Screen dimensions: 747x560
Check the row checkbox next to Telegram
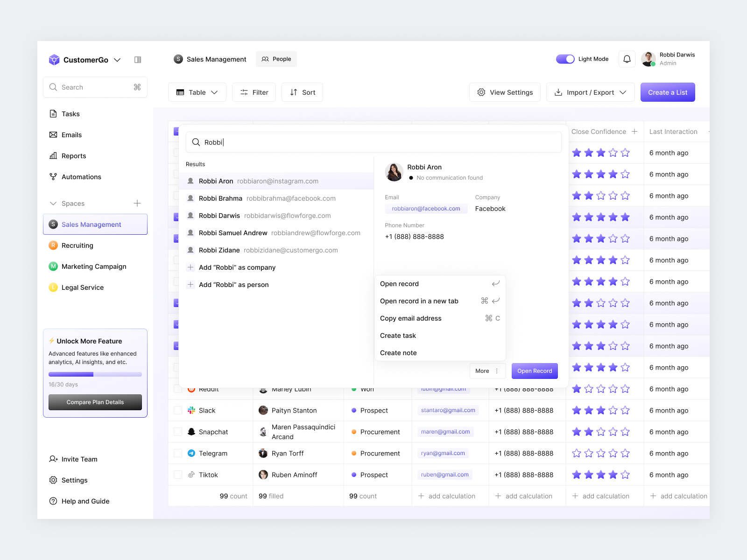(x=177, y=453)
